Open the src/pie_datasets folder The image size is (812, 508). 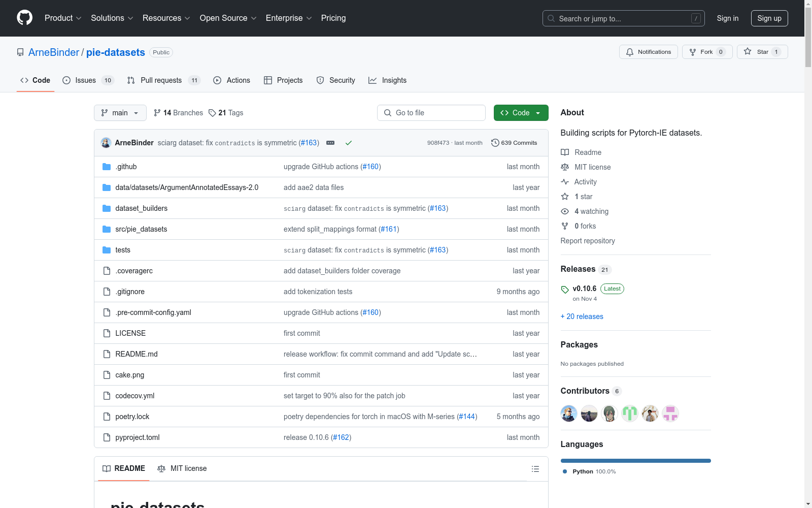(x=141, y=229)
